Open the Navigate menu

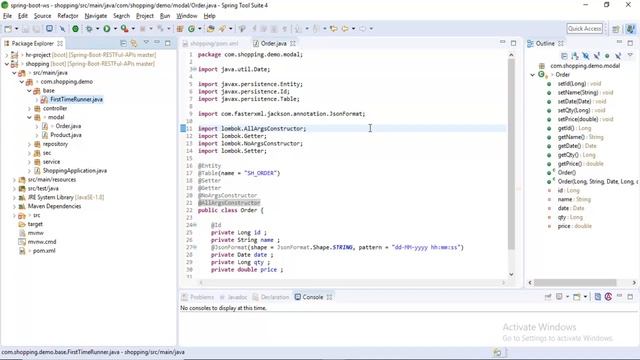coord(96,16)
